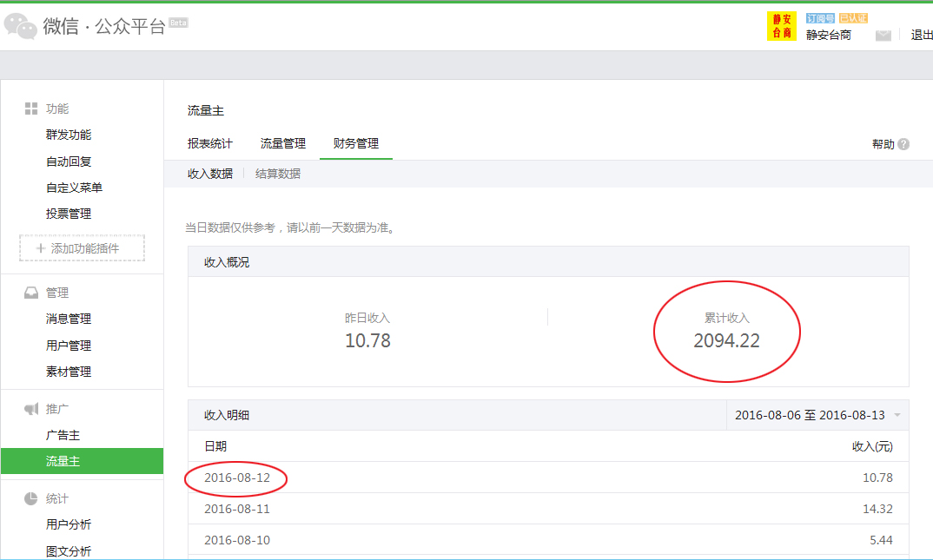Click the 管理 inbox tray icon
Image resolution: width=933 pixels, height=560 pixels.
[x=31, y=293]
